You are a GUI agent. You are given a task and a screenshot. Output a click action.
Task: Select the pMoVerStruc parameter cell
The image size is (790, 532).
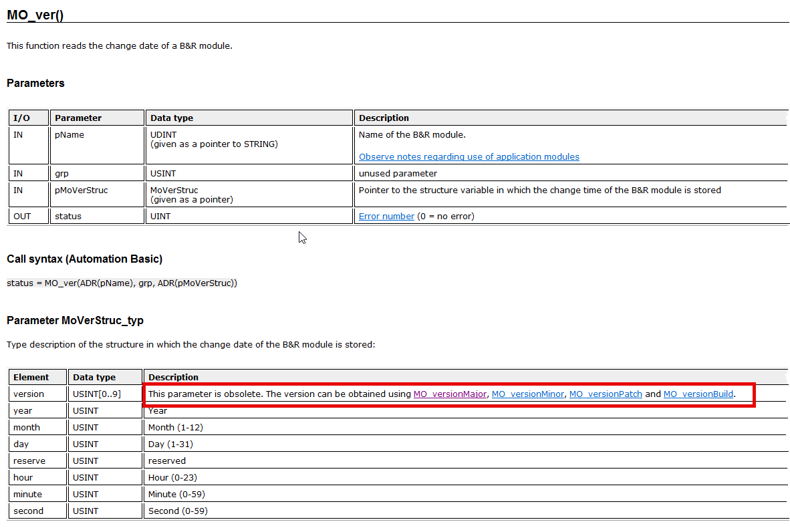(97, 194)
